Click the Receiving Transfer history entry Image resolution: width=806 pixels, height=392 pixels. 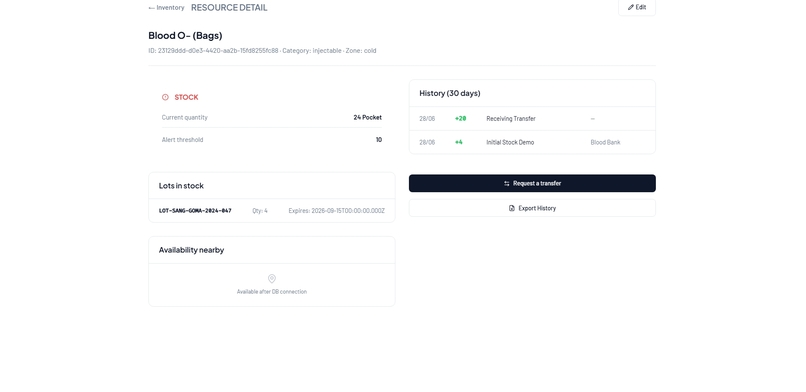511,119
